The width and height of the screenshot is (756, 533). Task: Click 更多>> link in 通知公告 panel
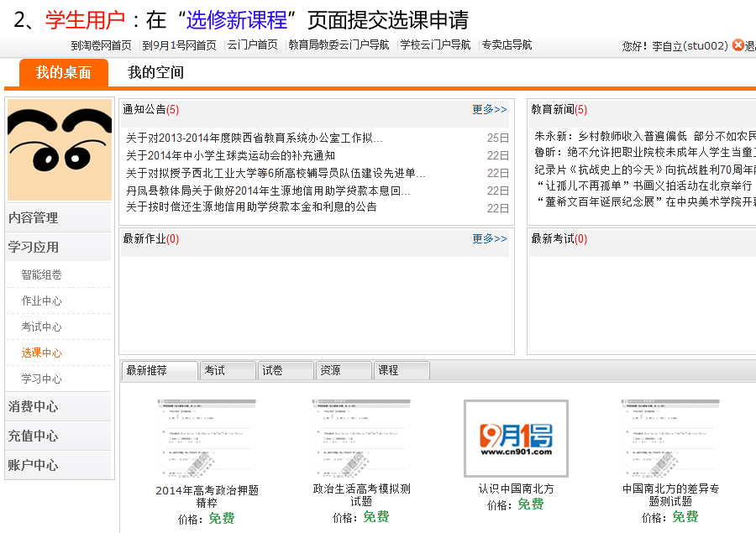point(489,109)
